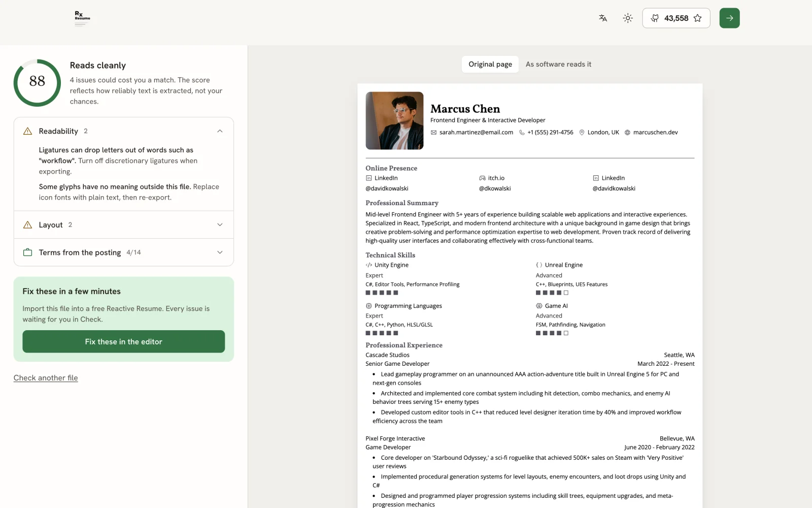The height and width of the screenshot is (508, 812).
Task: Click +1 (555) 291-4756 phone number
Action: click(550, 133)
